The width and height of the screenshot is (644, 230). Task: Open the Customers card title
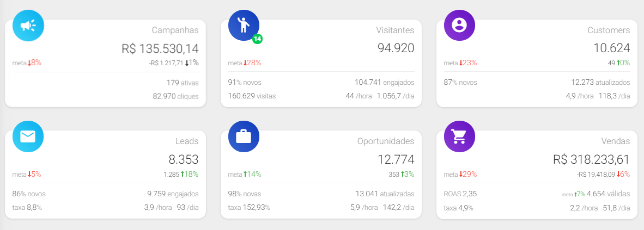pos(609,30)
